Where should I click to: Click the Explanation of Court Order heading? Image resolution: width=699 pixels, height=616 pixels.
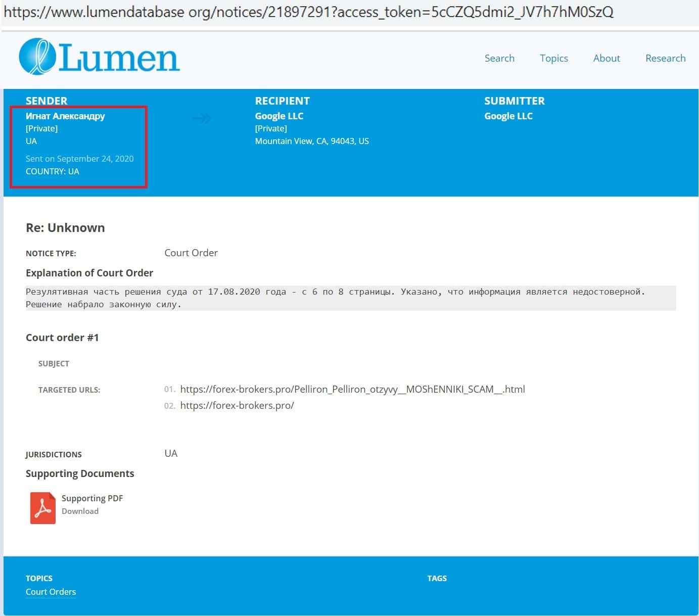[89, 273]
